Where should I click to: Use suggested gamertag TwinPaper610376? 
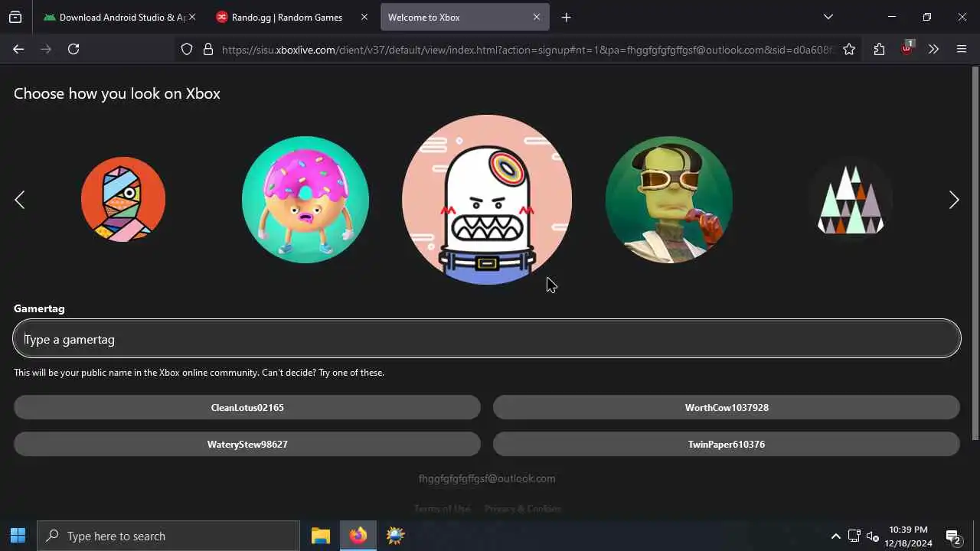727,444
